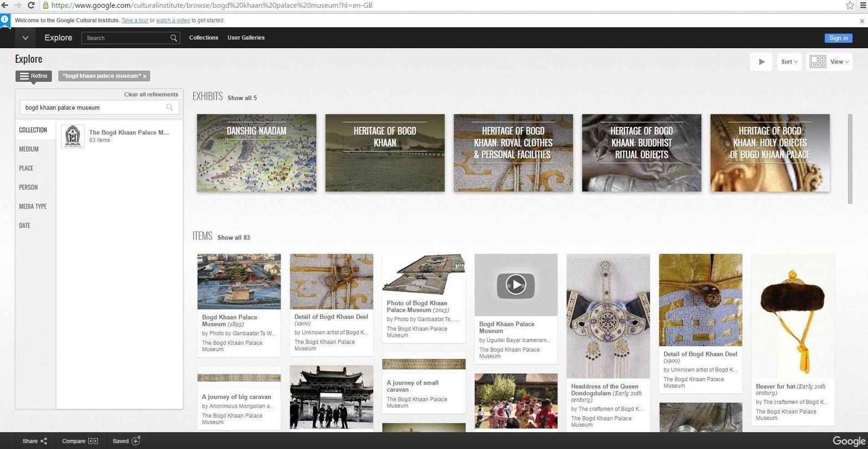Image resolution: width=868 pixels, height=449 pixels.
Task: Play the Bogd Khaan Palace Museum video
Action: (515, 285)
